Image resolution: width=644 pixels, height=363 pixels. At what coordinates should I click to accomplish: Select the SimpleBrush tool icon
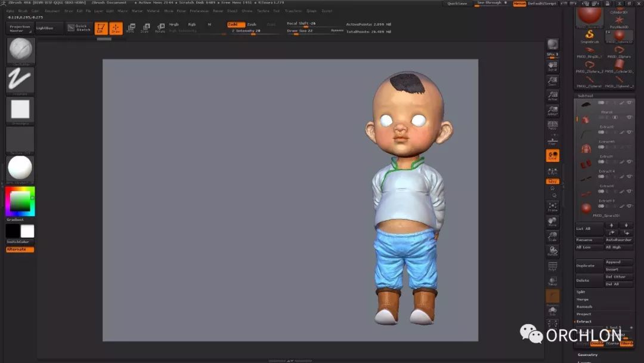pos(590,35)
